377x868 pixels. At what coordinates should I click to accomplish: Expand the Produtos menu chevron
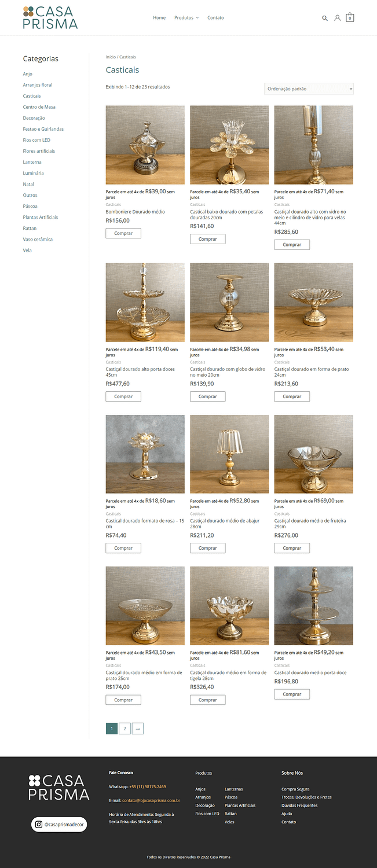tap(197, 18)
